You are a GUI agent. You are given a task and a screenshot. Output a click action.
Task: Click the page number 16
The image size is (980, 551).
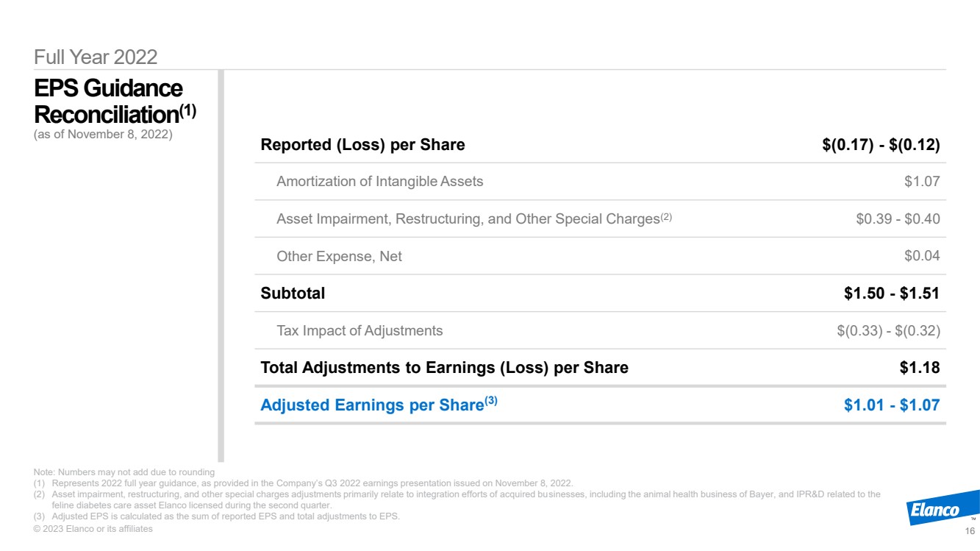pyautogui.click(x=970, y=531)
